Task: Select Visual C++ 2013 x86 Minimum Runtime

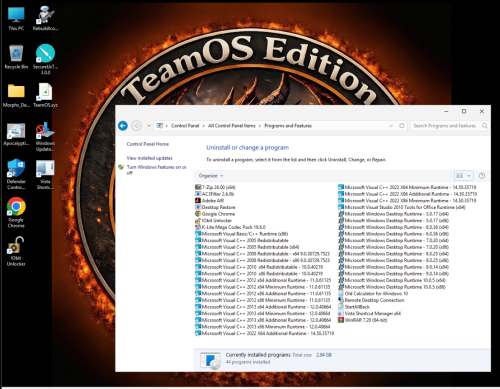Action: [x=263, y=327]
